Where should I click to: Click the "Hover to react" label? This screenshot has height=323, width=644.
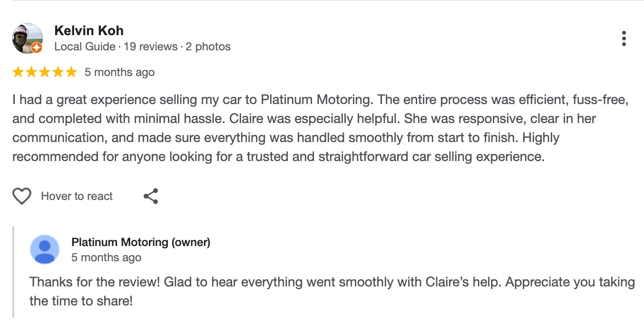click(x=77, y=196)
